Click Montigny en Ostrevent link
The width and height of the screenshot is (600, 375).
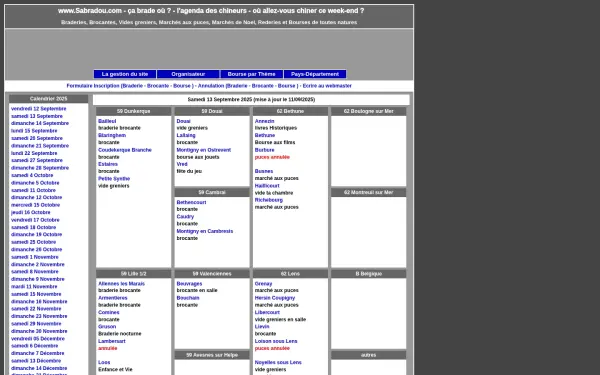coord(204,150)
